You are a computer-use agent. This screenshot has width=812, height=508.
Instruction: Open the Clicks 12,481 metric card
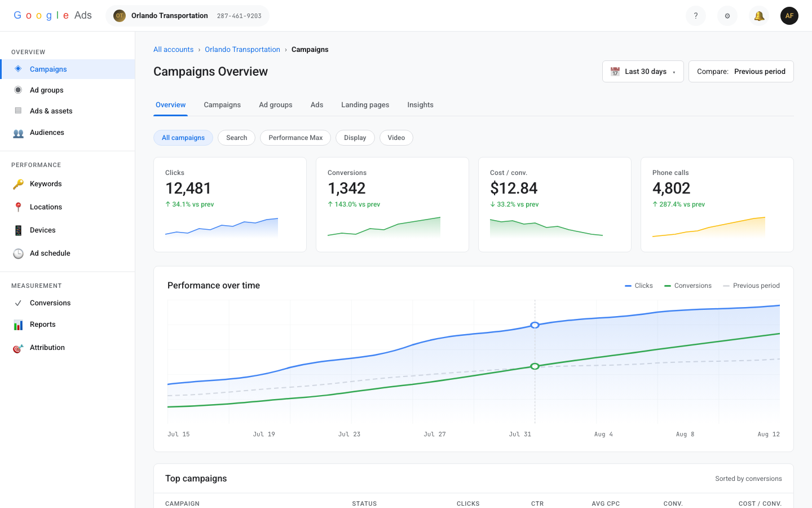(230, 204)
